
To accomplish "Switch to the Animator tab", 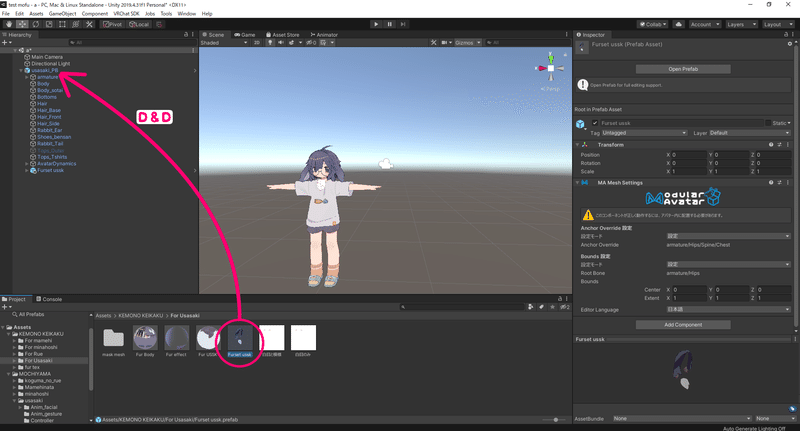I will click(324, 35).
